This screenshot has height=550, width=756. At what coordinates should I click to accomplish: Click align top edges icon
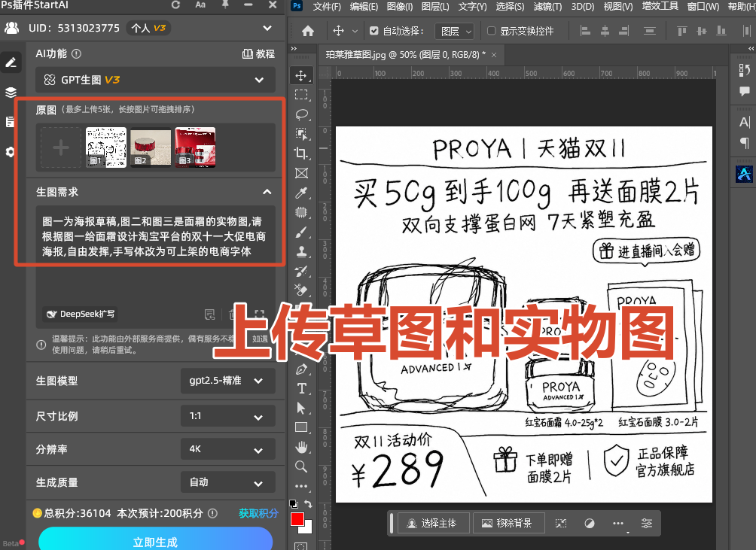tap(681, 32)
